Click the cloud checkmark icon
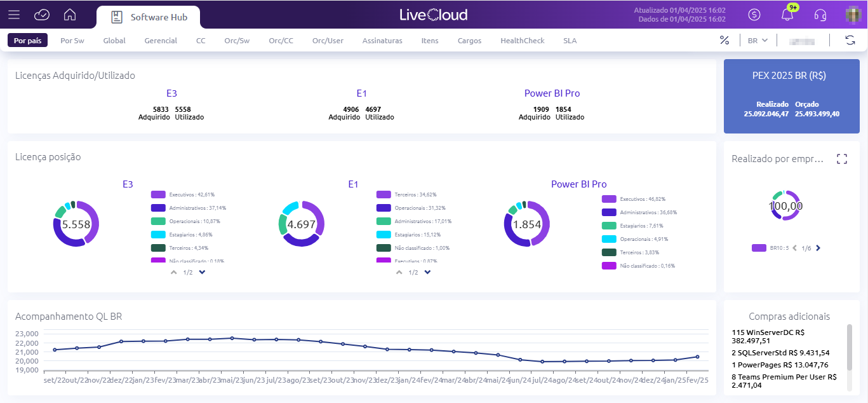The height and width of the screenshot is (403, 868). pos(42,15)
